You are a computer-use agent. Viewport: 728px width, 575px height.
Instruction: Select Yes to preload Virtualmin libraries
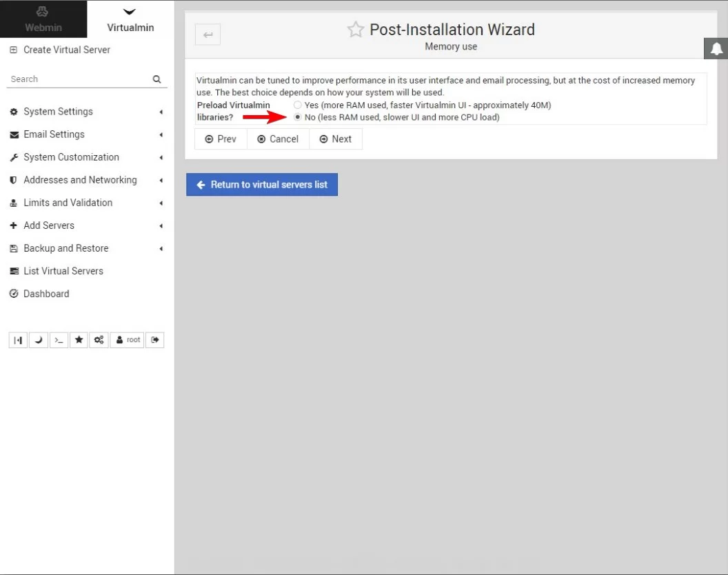(x=298, y=105)
